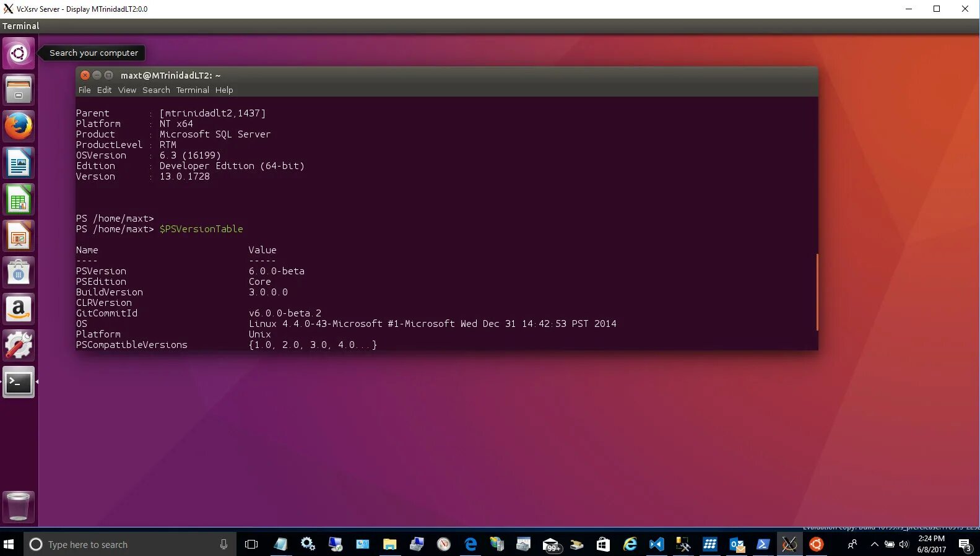Open People icon in system tray
The height and width of the screenshot is (556, 980).
[852, 544]
